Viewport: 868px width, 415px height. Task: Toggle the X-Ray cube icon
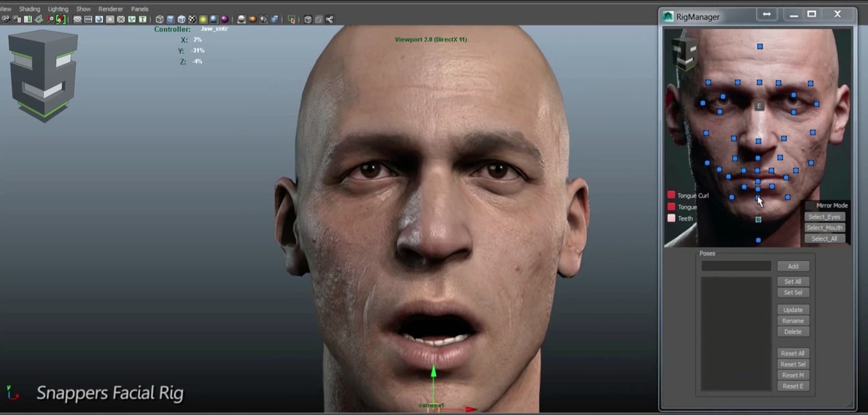[x=308, y=19]
